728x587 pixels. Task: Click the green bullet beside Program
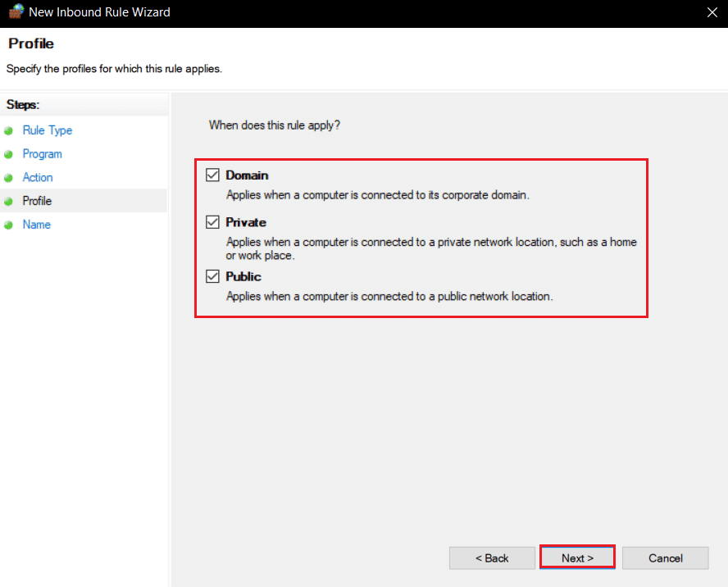9,154
